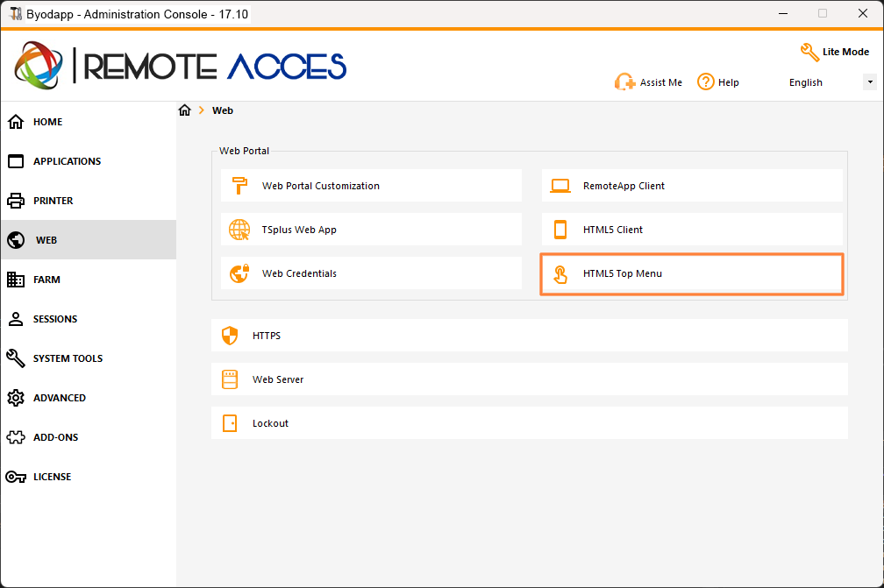Image resolution: width=884 pixels, height=588 pixels.
Task: Click the Sessions person icon
Action: (16, 319)
